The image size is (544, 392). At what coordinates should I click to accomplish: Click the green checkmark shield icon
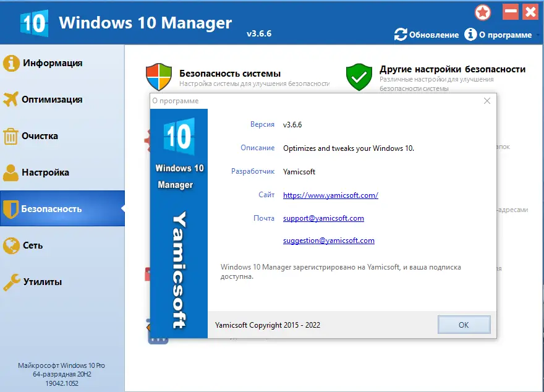coord(359,77)
